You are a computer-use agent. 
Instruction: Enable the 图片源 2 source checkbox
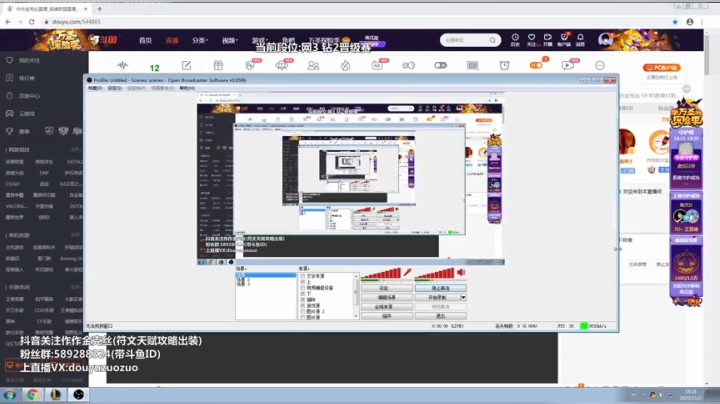click(303, 312)
